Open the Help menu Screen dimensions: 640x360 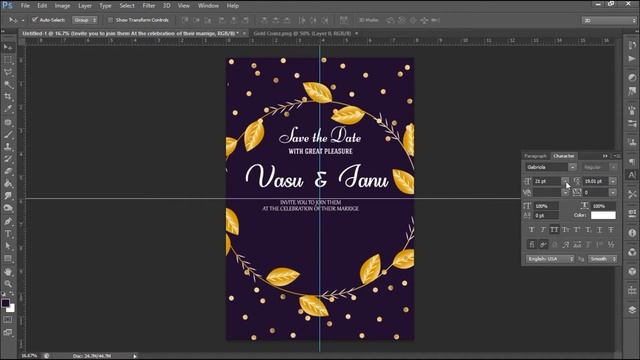point(233,6)
